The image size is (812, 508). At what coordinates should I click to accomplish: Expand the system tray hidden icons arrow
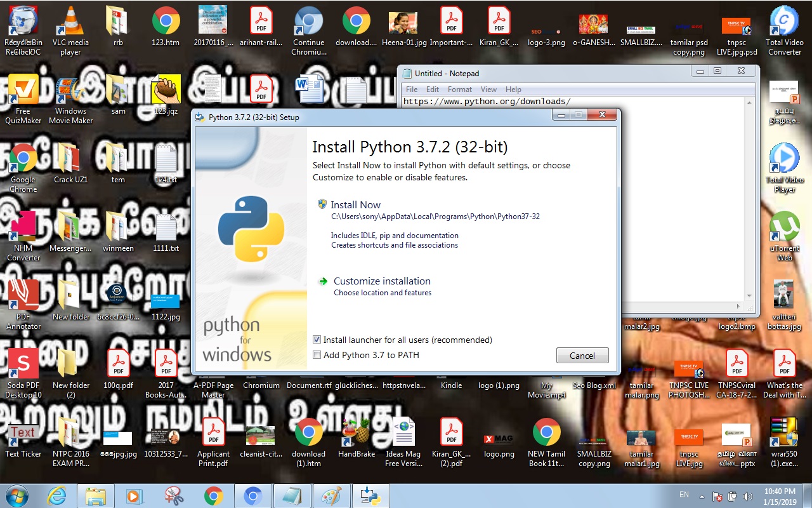pos(701,495)
